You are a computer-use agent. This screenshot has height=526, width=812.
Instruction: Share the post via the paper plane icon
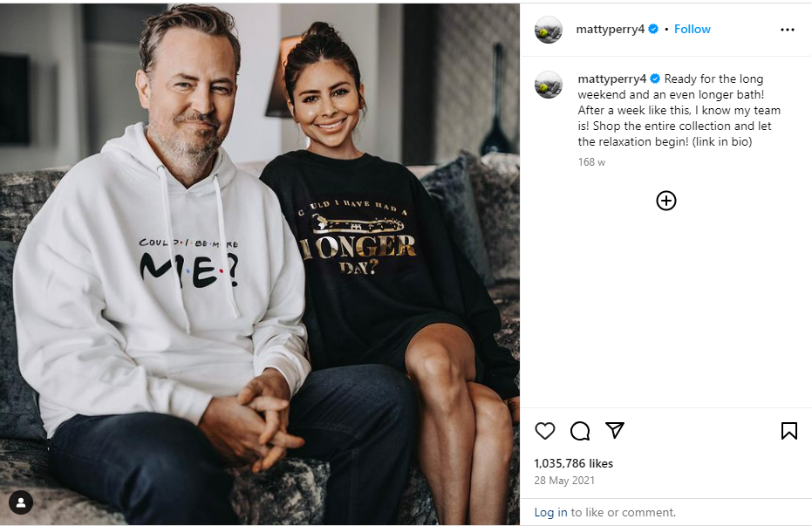pos(615,431)
